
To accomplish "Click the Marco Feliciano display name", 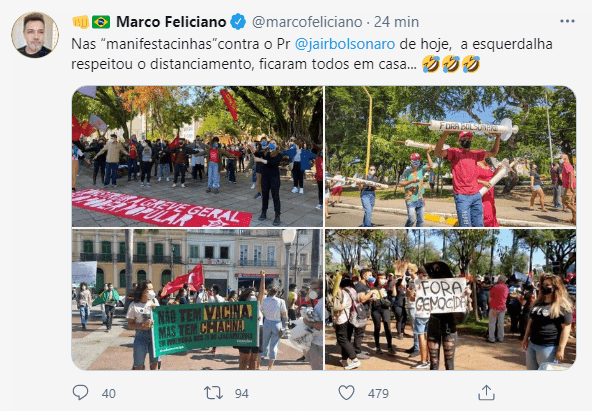I will (171, 22).
